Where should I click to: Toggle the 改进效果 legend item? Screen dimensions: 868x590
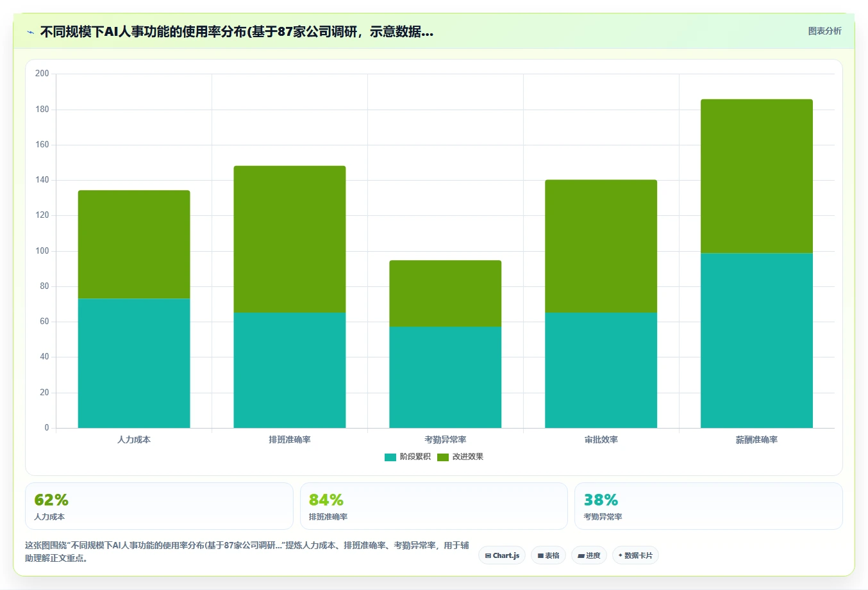point(460,457)
